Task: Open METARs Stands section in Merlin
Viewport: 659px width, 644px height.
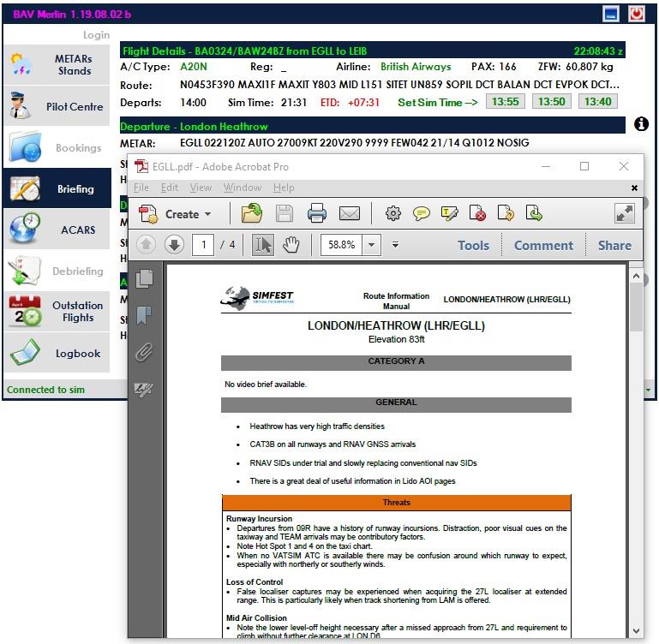Action: tap(57, 65)
